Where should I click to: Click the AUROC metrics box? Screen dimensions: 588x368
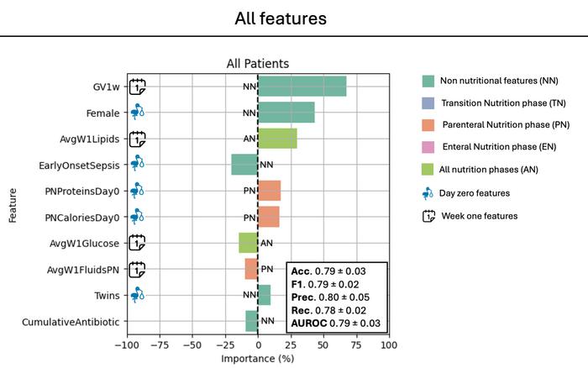point(337,297)
